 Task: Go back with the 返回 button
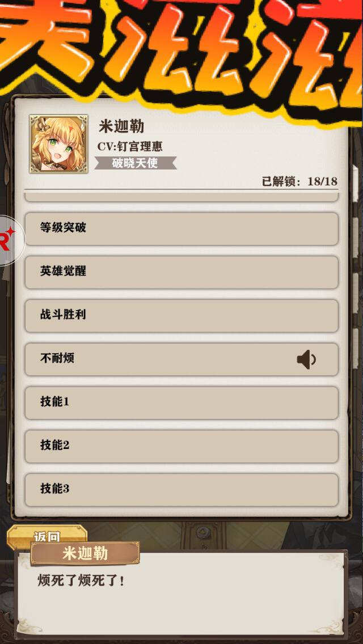(47, 535)
